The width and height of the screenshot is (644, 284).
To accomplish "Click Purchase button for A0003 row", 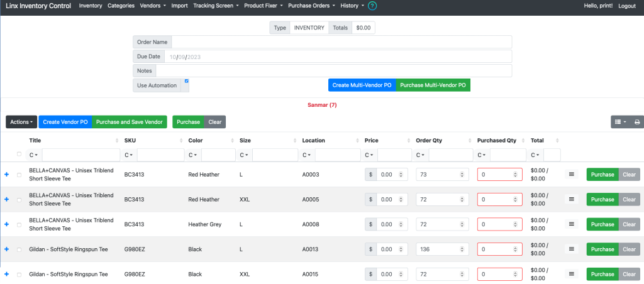I will pyautogui.click(x=602, y=175).
